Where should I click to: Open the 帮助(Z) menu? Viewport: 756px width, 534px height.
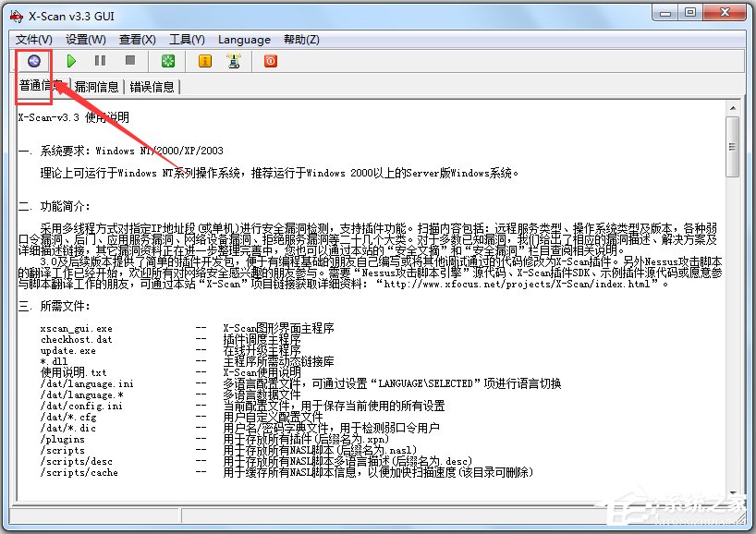[301, 40]
